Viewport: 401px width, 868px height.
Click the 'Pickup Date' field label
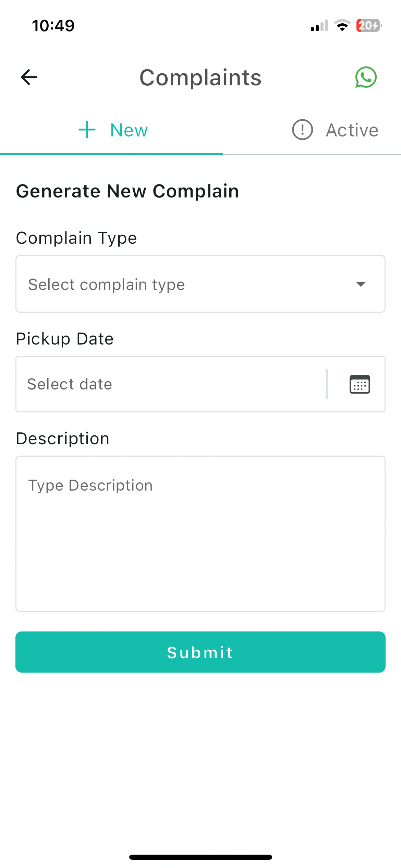click(65, 339)
